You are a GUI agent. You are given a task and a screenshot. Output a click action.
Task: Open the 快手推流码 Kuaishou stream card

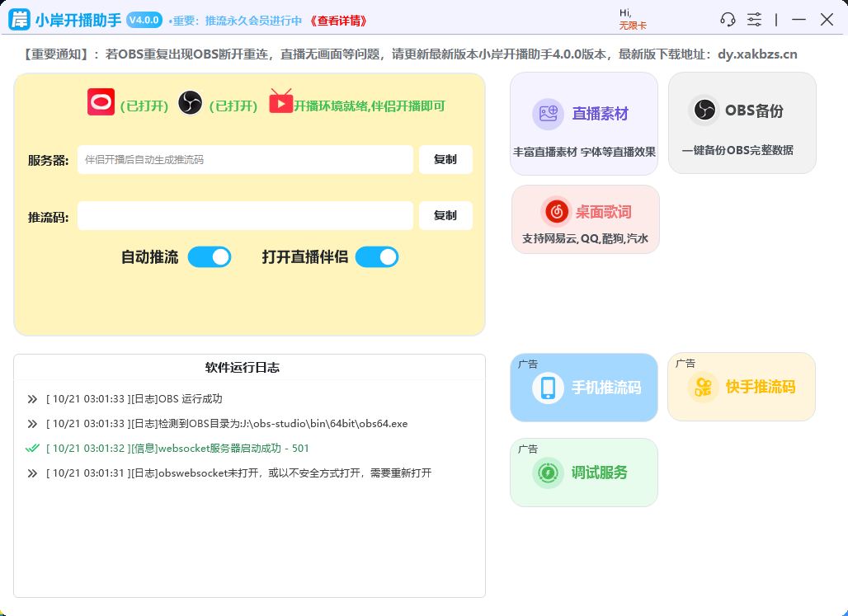(741, 387)
